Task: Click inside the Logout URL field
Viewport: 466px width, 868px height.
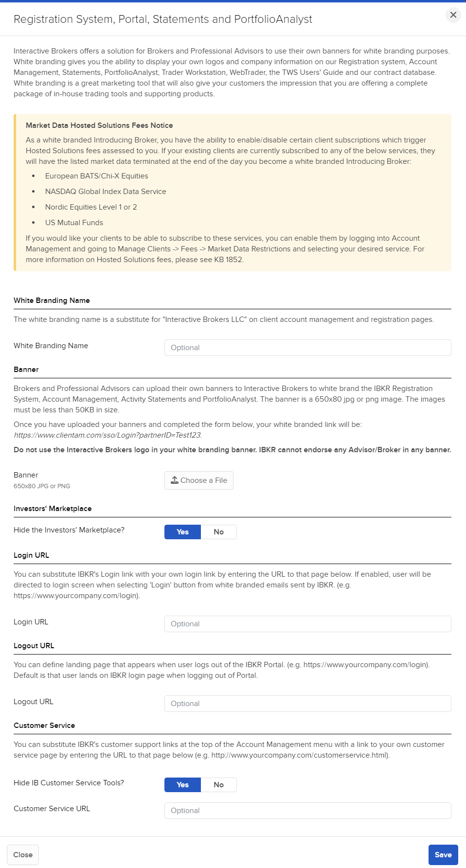Action: click(x=307, y=703)
